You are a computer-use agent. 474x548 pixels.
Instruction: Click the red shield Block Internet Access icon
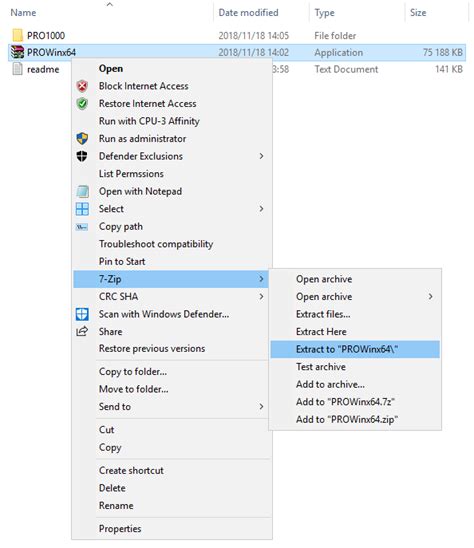[82, 86]
